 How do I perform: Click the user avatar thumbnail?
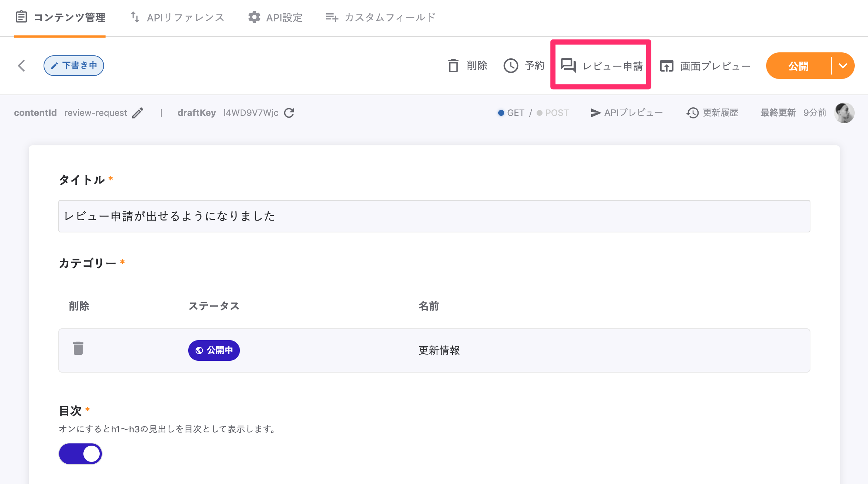pyautogui.click(x=844, y=113)
